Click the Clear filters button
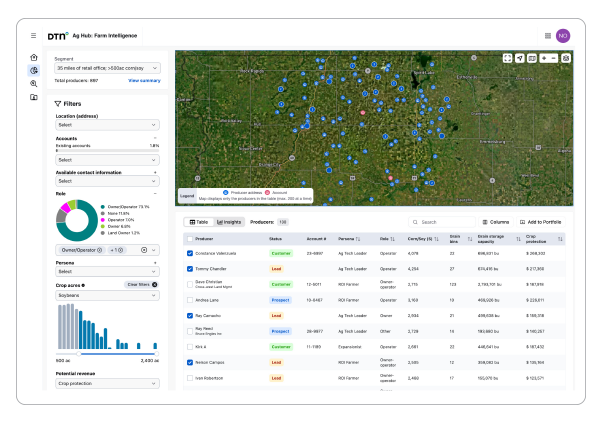The image size is (602, 424). (142, 285)
